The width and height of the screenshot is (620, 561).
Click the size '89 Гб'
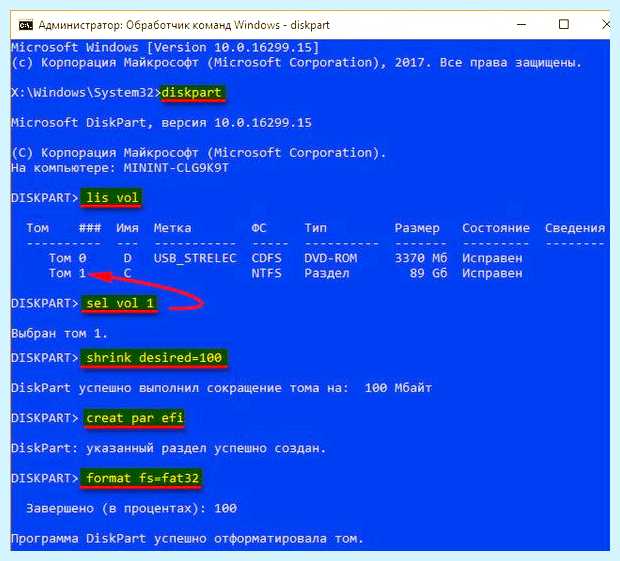coord(428,273)
